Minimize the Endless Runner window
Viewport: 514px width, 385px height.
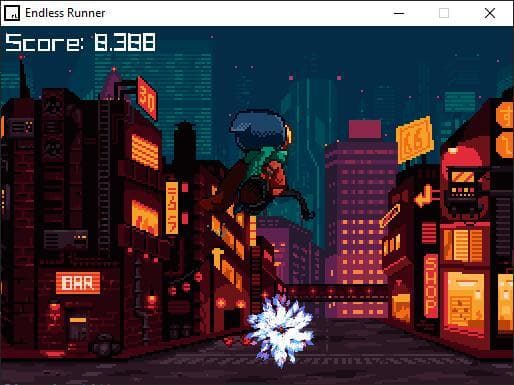coord(399,13)
